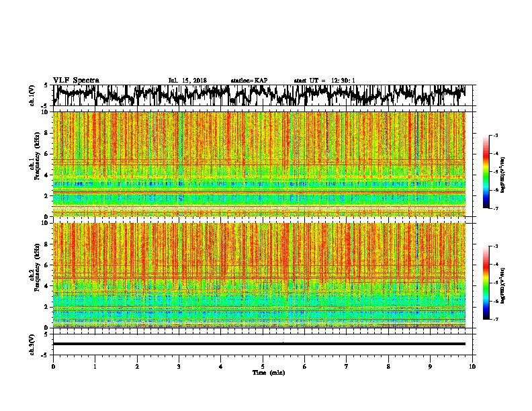Image resolution: width=532 pixels, height=411 pixels.
Task: Click time axis tick label "5"
Action: coord(263,367)
